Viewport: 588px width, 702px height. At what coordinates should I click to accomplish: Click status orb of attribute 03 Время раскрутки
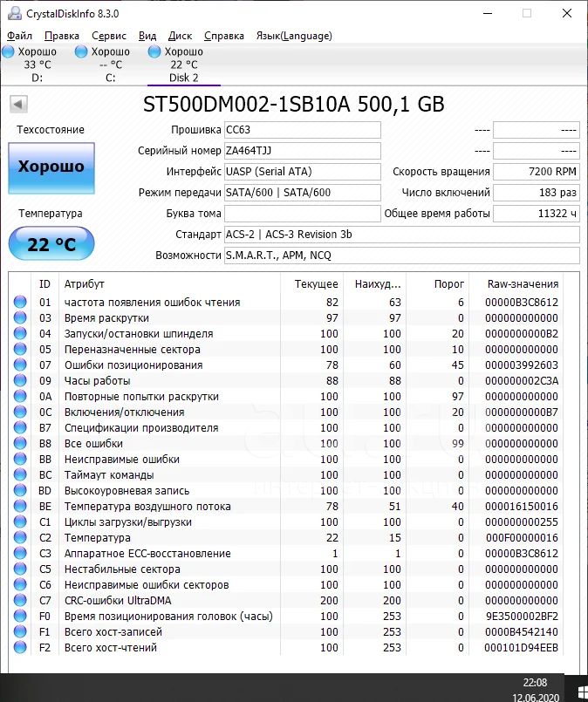(x=20, y=317)
